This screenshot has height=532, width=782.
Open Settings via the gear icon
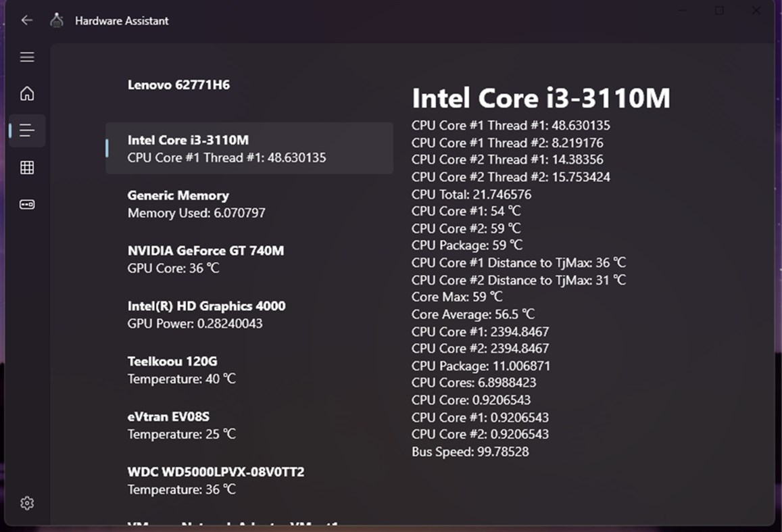27,503
